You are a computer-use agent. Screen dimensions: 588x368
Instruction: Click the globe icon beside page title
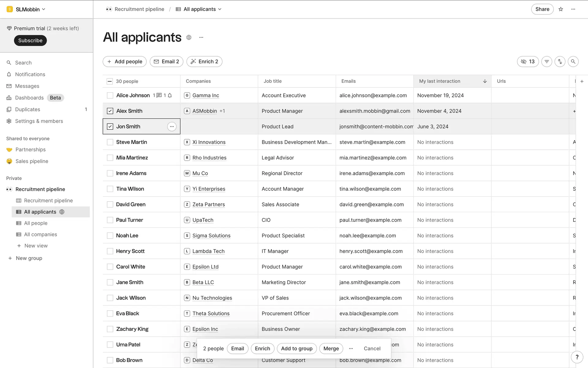[x=189, y=37]
